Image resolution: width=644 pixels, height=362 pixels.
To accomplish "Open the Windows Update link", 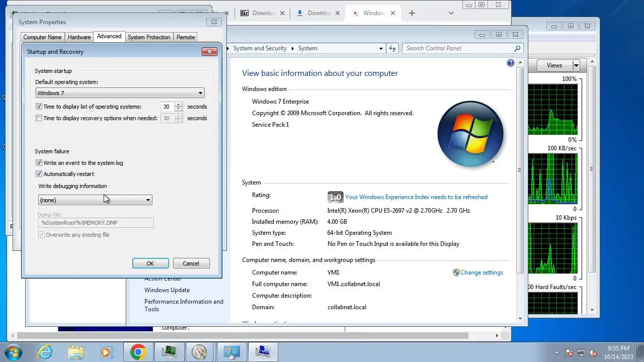I will (167, 290).
